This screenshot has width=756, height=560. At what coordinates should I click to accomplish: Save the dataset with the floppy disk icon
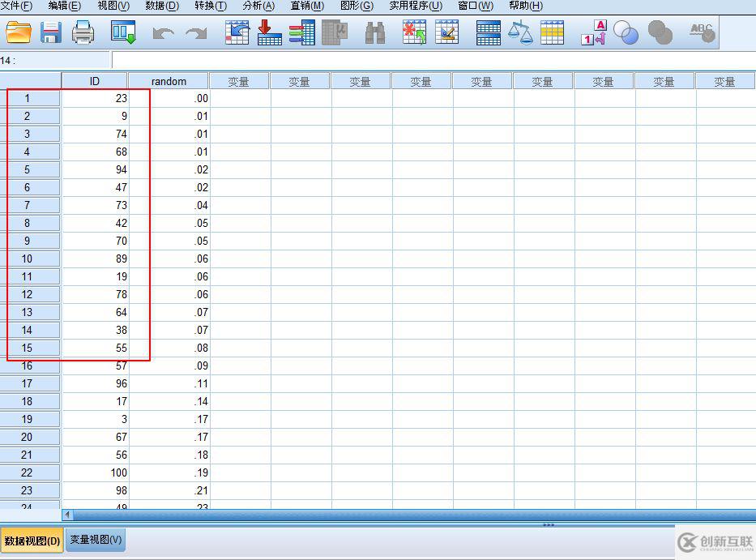coord(50,32)
